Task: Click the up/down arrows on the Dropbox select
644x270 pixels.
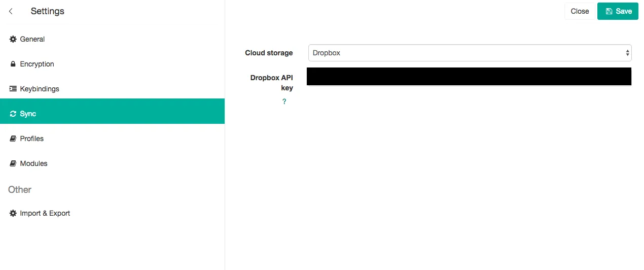Action: [628, 53]
